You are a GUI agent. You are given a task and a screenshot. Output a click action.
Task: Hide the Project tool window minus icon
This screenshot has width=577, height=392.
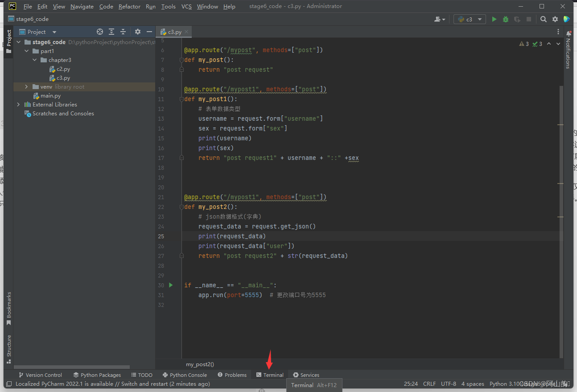click(149, 32)
